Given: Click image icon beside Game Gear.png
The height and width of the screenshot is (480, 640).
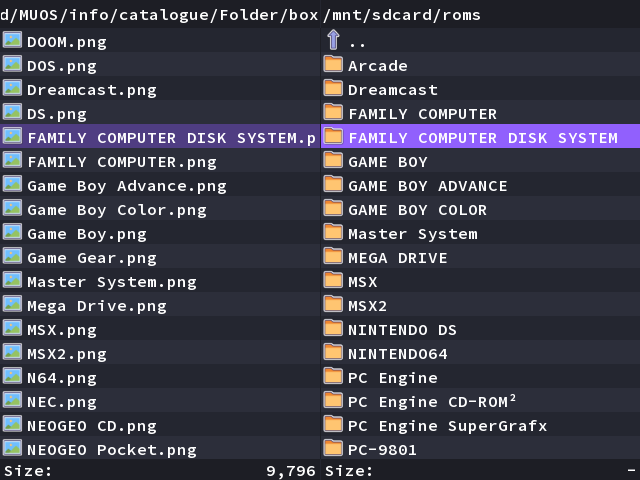Looking at the screenshot, I should pyautogui.click(x=12, y=256).
